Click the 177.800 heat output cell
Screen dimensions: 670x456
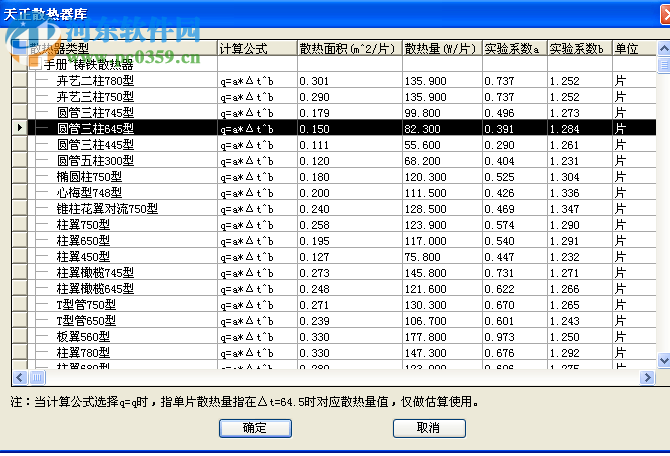[442, 337]
